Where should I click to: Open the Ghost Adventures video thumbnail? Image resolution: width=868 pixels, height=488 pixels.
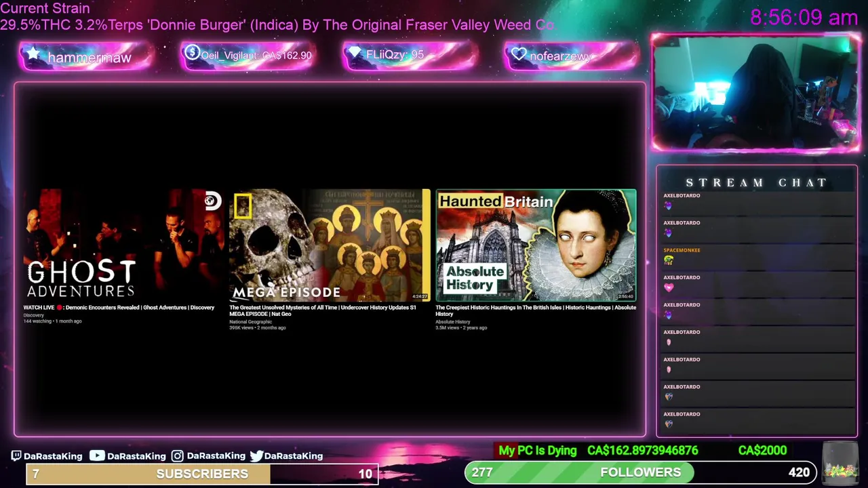(x=123, y=245)
